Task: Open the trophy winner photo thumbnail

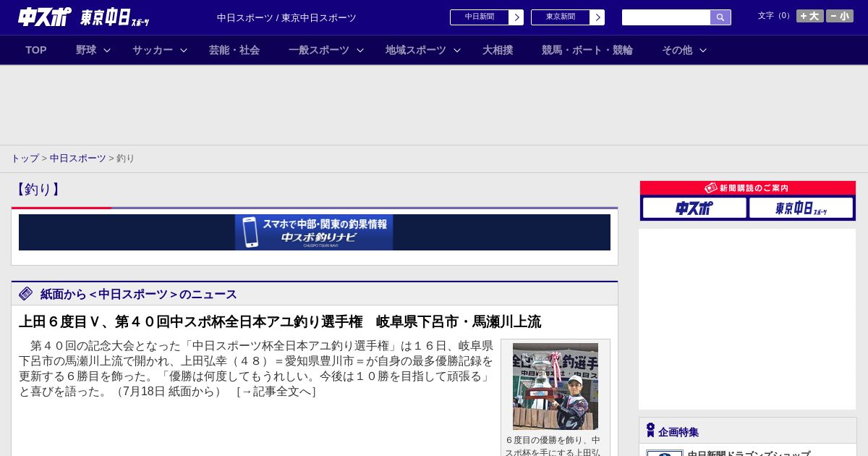Action: click(556, 387)
